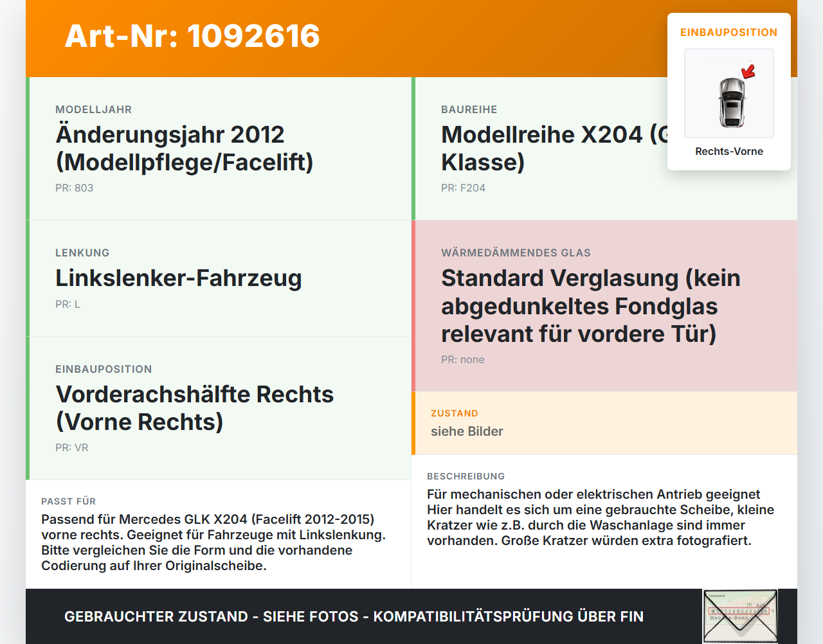Click the siehe Bilder condition value
Screen dimensions: 823x644
(467, 431)
